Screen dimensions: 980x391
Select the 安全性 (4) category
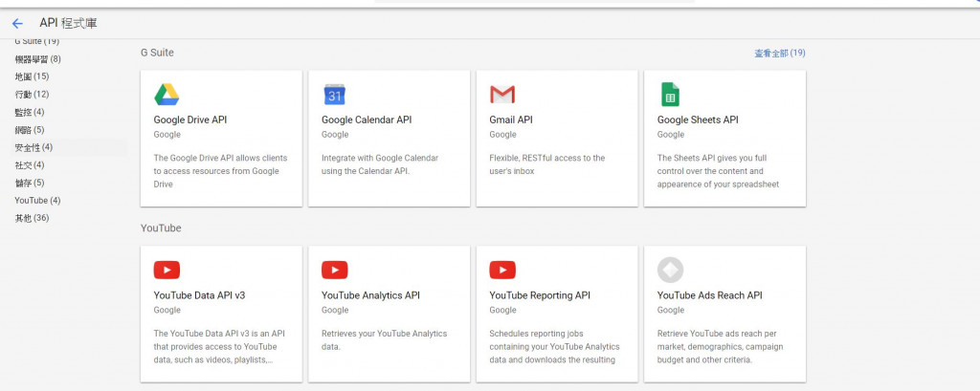33,147
